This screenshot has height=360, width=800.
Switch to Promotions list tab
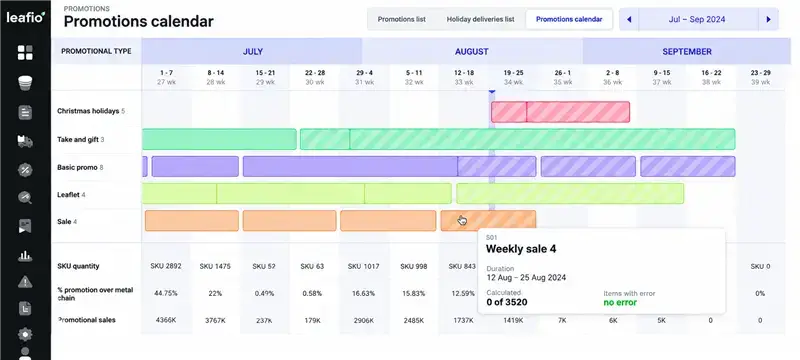point(402,19)
